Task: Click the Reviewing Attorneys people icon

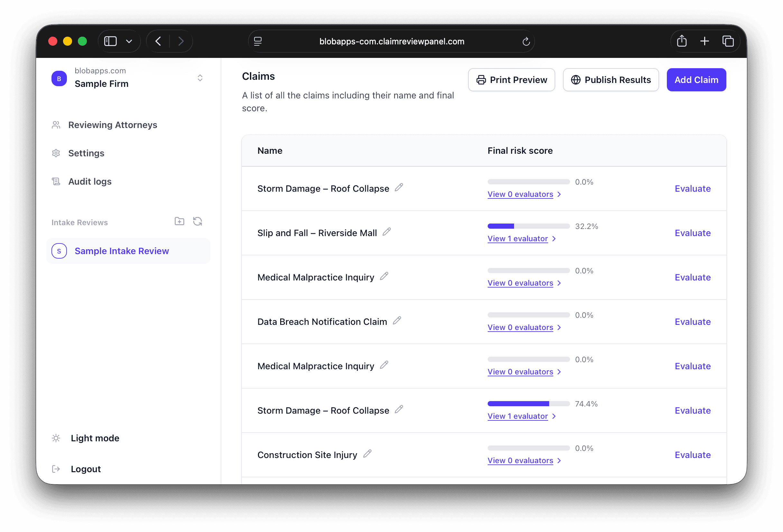Action: [56, 125]
